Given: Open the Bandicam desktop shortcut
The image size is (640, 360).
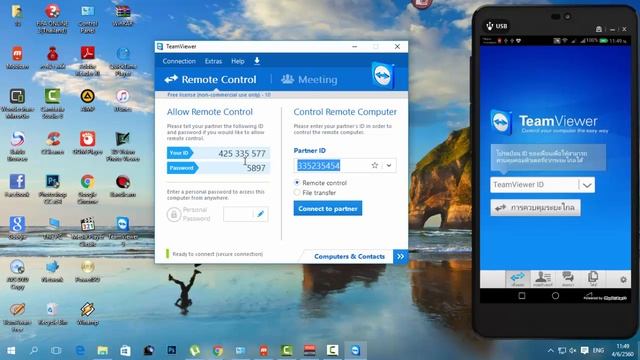Looking at the screenshot, I should [x=122, y=186].
